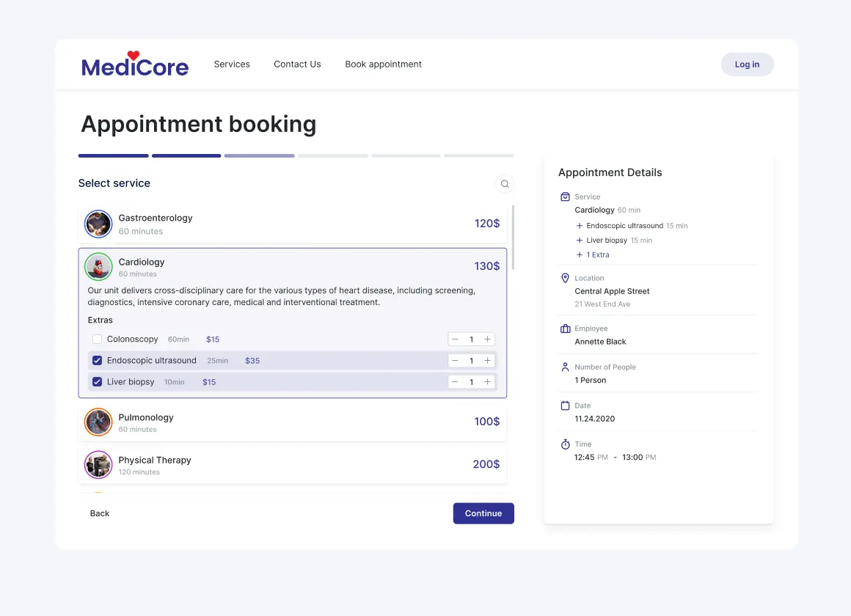851x616 pixels.
Task: Click the Log in button
Action: (747, 64)
